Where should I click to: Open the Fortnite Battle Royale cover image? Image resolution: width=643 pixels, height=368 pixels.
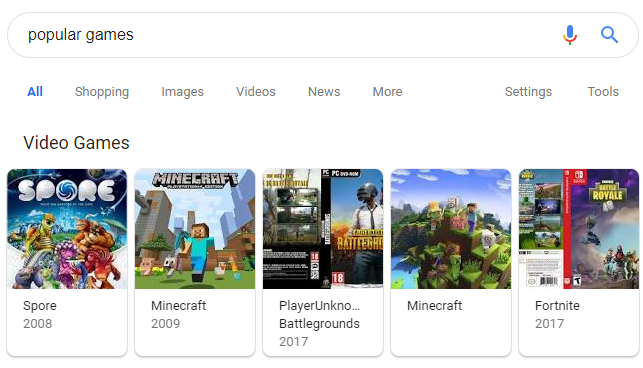point(579,229)
